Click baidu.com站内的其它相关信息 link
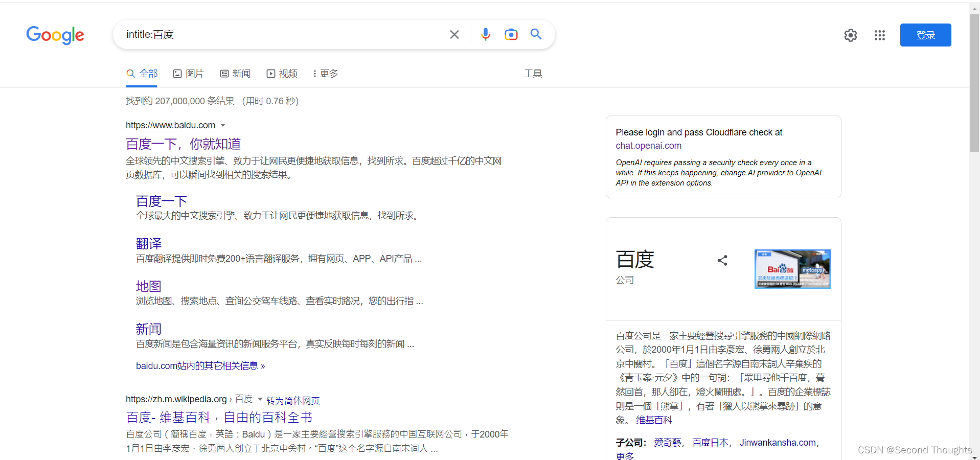 200,366
